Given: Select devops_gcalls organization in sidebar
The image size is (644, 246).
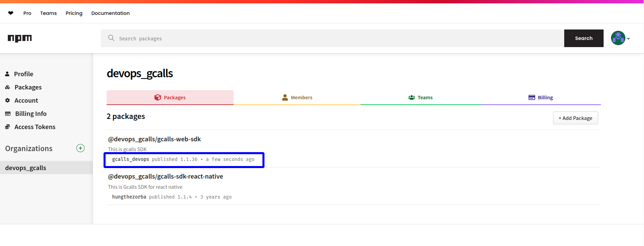Looking at the screenshot, I should 26,168.
